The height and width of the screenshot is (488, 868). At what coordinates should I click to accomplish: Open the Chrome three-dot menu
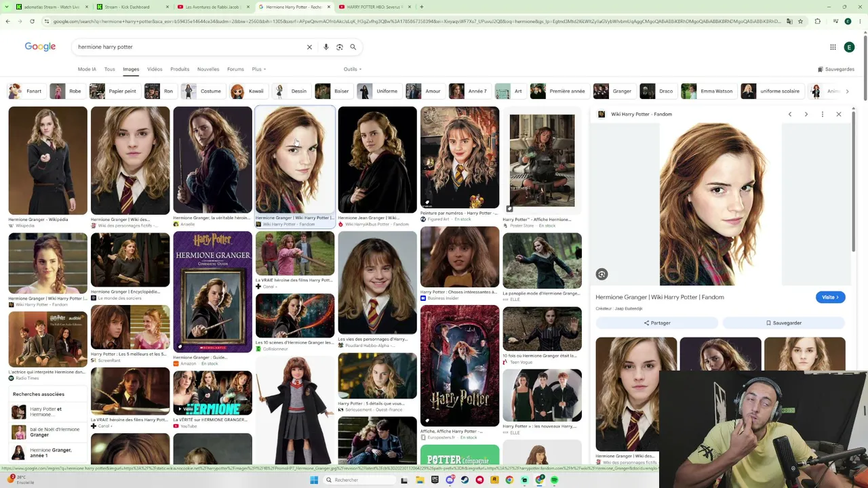tap(861, 22)
